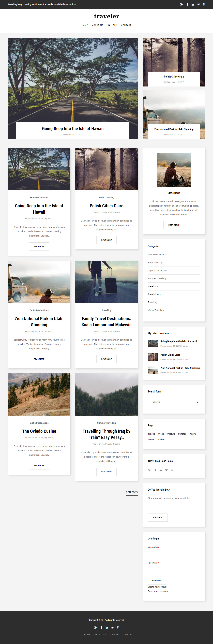Viewport: 213px width, 644px height.
Task: Select Winter Travelling category
Action: click(156, 310)
